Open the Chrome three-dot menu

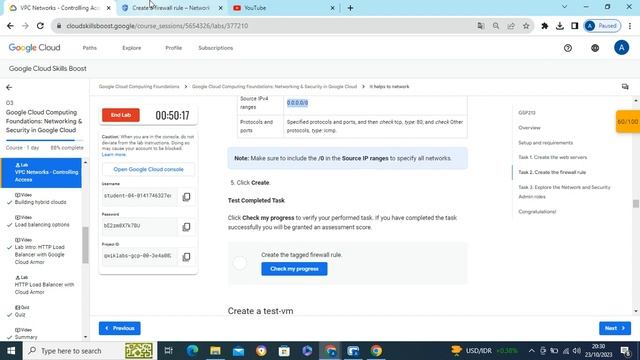coord(630,26)
